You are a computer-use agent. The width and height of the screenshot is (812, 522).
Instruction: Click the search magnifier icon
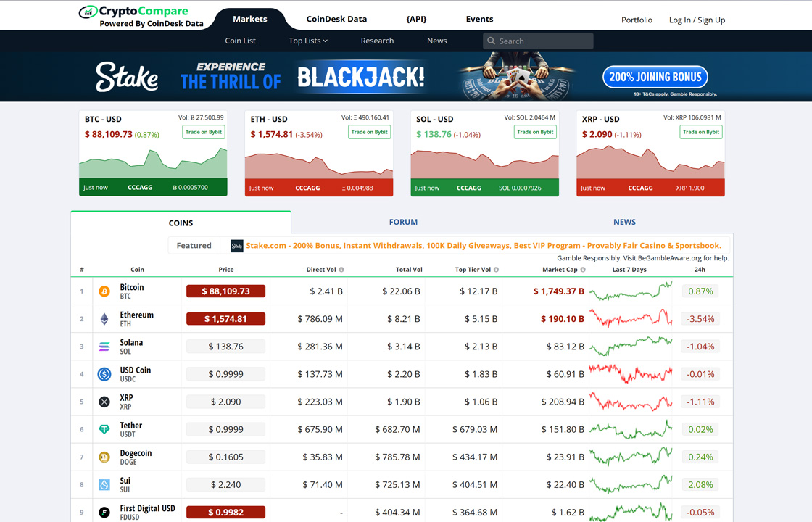click(491, 41)
